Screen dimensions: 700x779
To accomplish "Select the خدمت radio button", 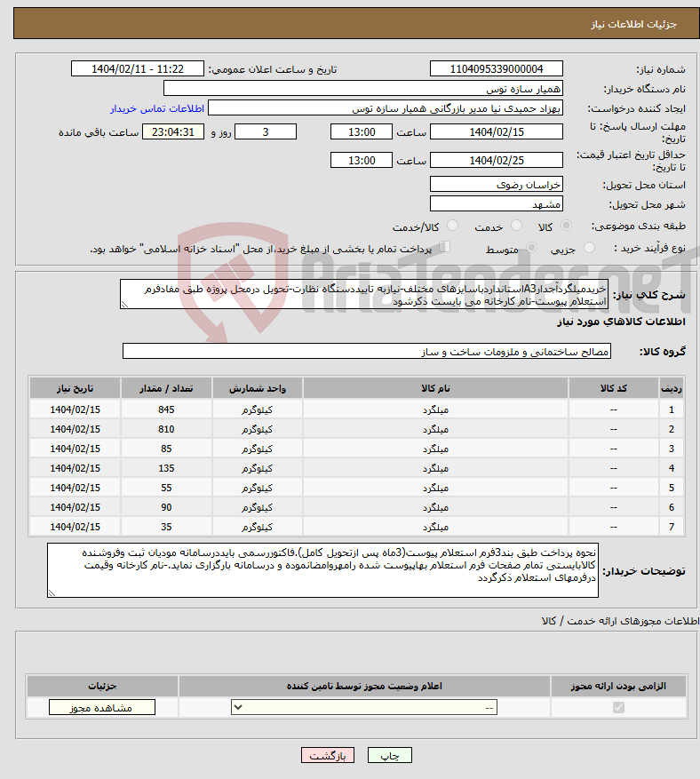I will (x=517, y=226).
